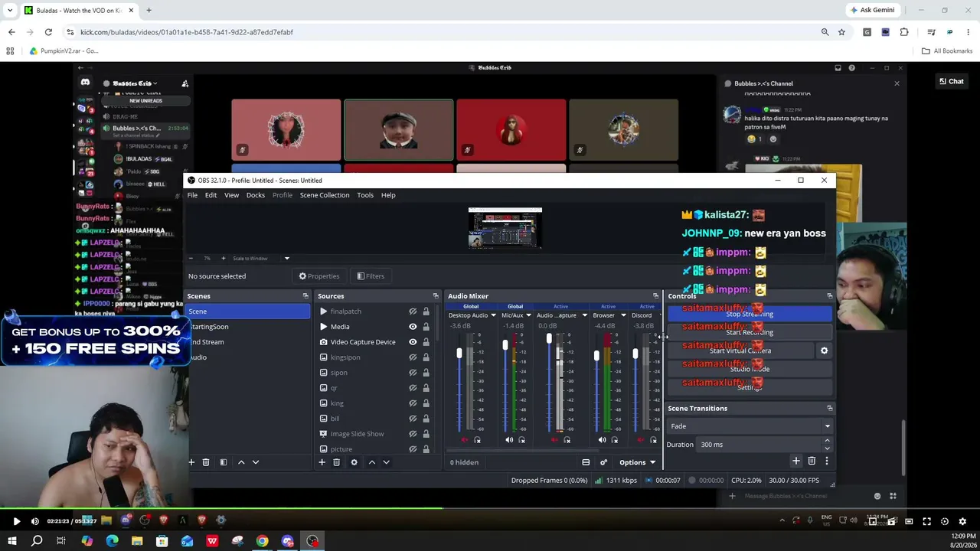This screenshot has height=551, width=980.
Task: Mute the Browser audio channel
Action: pos(602,440)
